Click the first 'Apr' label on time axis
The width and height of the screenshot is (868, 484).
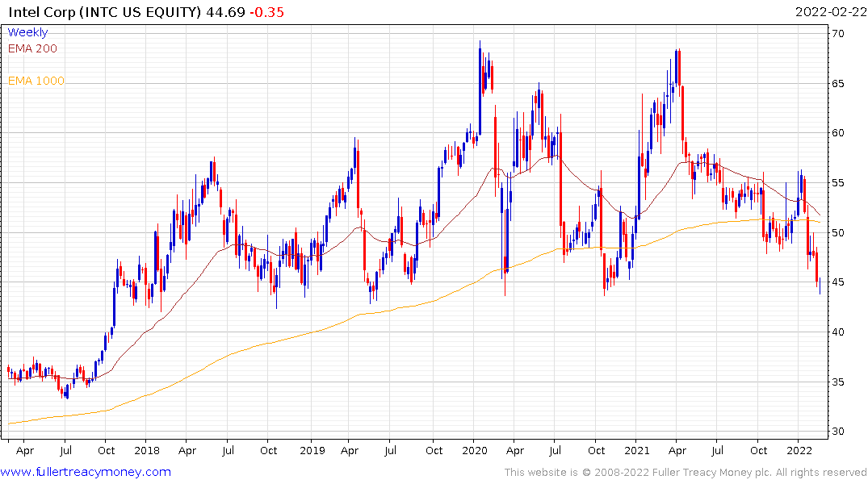(25, 451)
